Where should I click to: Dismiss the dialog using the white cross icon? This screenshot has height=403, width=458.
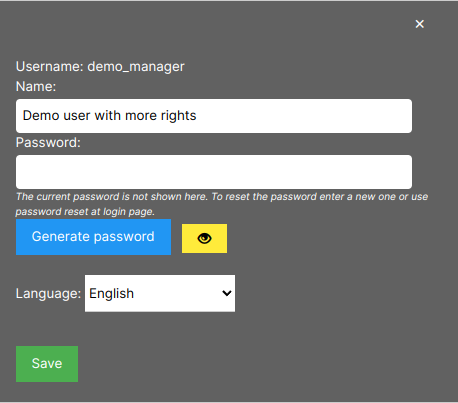pyautogui.click(x=420, y=24)
